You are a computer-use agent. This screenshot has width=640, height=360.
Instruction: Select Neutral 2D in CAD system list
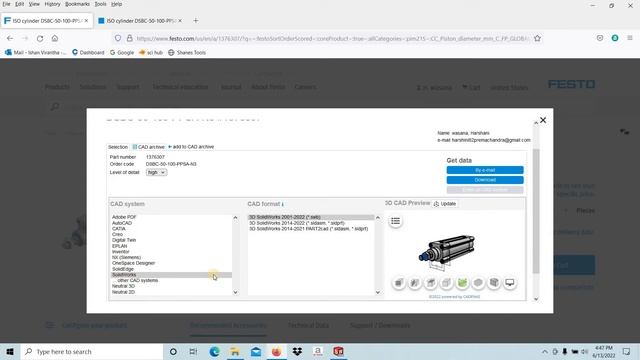tap(123, 292)
